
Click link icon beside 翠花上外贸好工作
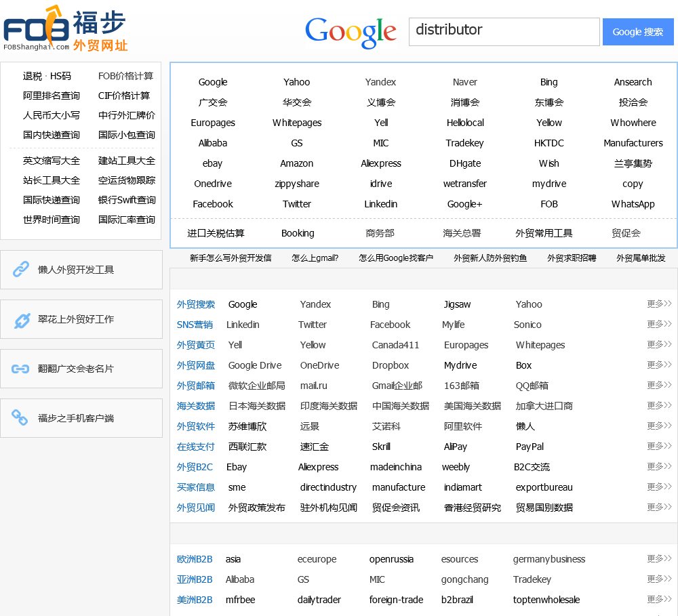coord(22,321)
